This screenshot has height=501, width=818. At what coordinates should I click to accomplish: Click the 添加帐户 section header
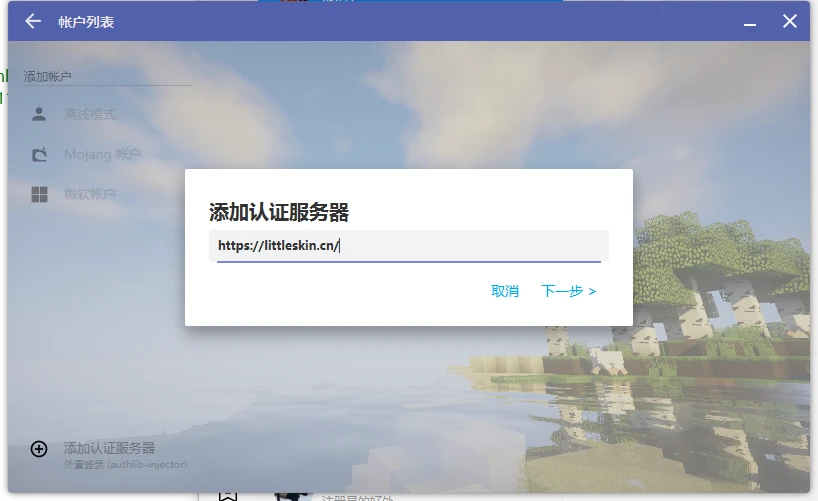48,76
